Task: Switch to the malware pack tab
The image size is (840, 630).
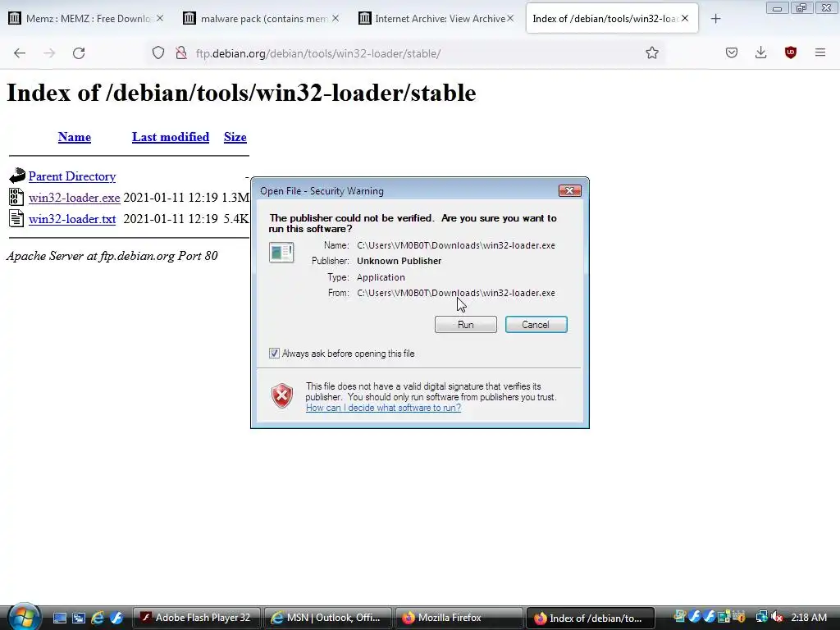Action: (x=262, y=19)
